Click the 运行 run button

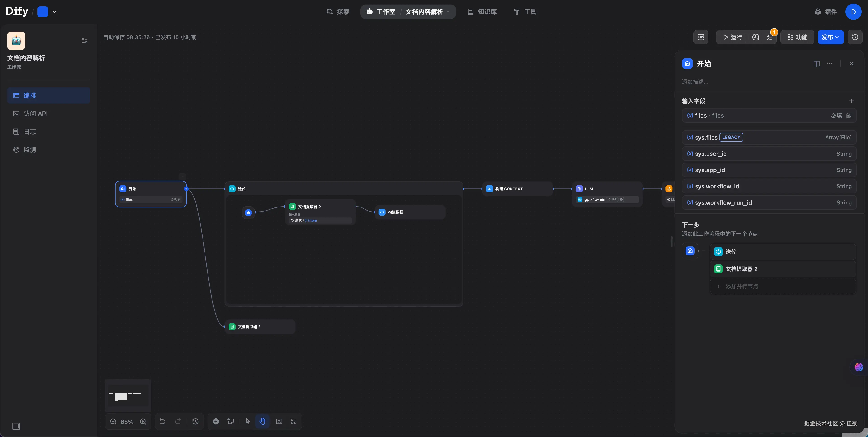[733, 37]
